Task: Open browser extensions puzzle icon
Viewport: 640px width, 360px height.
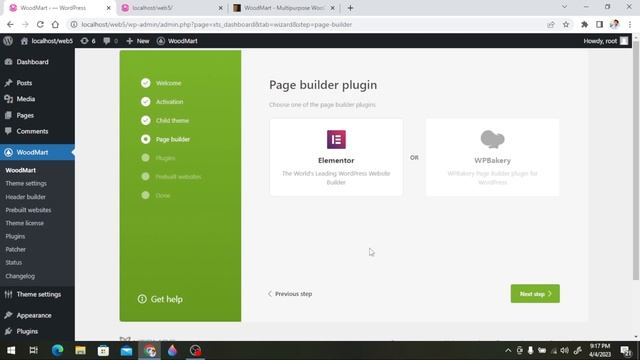Action: click(584, 24)
